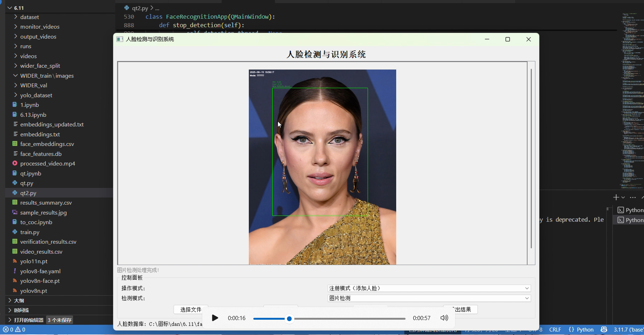Click the sticky line class FaceRecognitionApp

click(210, 17)
